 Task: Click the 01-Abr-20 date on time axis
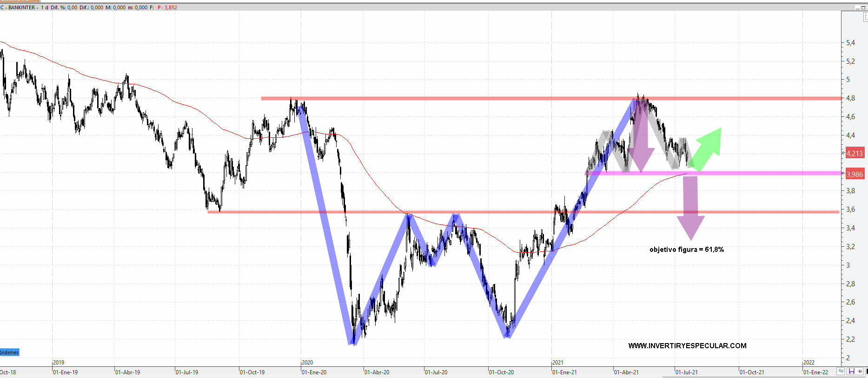[x=377, y=372]
